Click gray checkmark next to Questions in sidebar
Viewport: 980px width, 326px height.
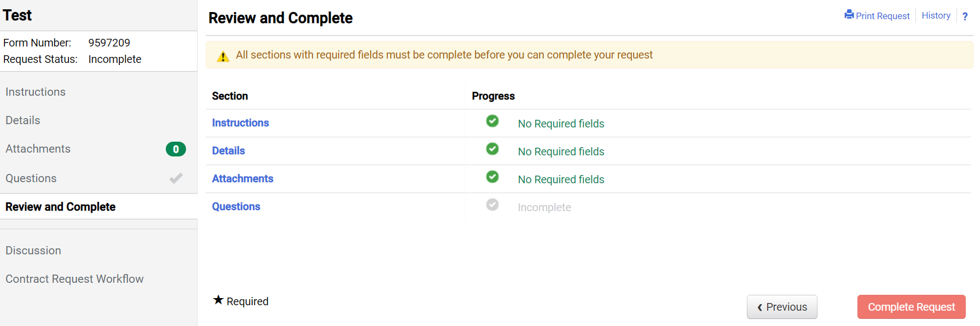[x=176, y=178]
